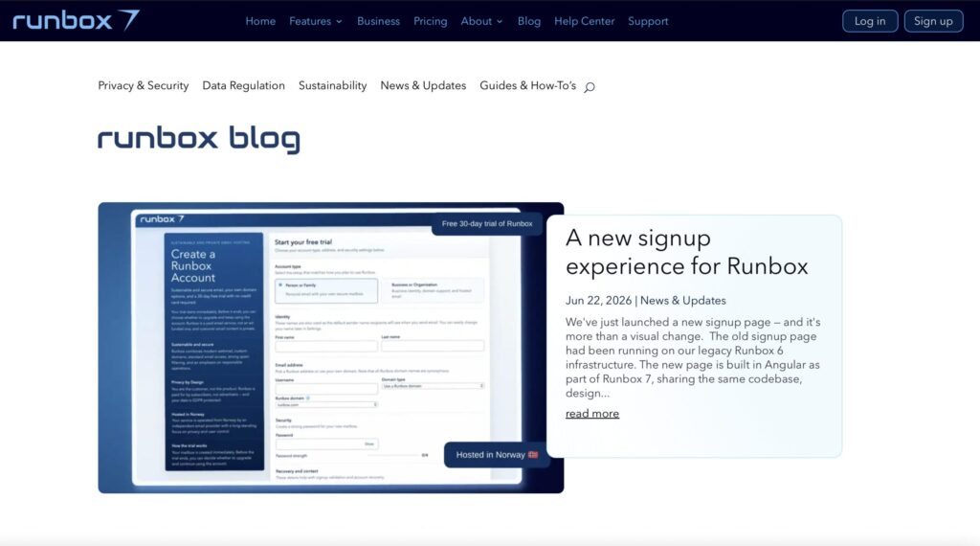Select the Sustainability category

coord(332,85)
